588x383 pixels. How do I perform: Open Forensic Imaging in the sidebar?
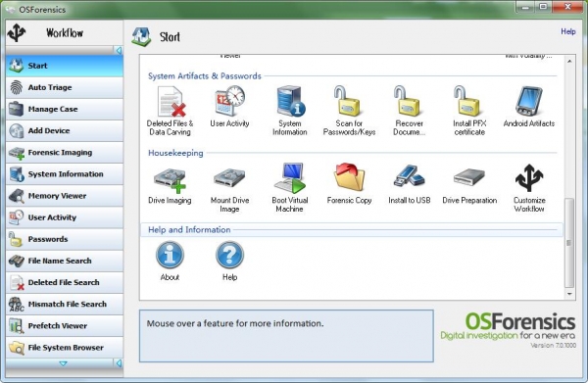[x=65, y=153]
